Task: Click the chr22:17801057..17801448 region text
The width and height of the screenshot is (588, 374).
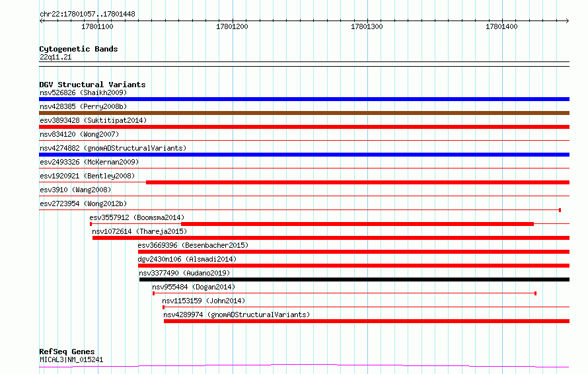Action: tap(87, 15)
